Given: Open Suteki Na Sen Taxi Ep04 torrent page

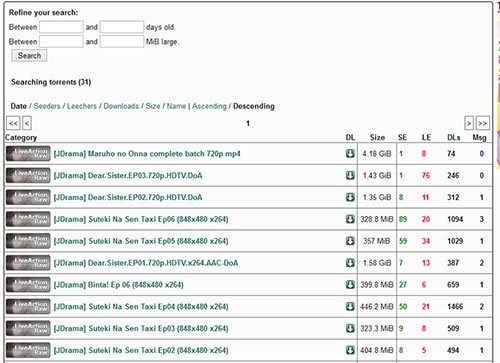Looking at the screenshot, I should pos(141,307).
